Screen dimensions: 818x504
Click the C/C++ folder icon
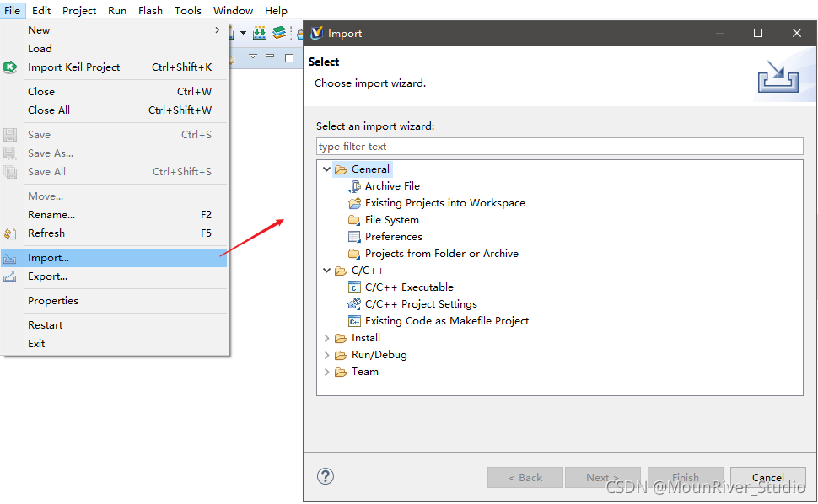[341, 271]
